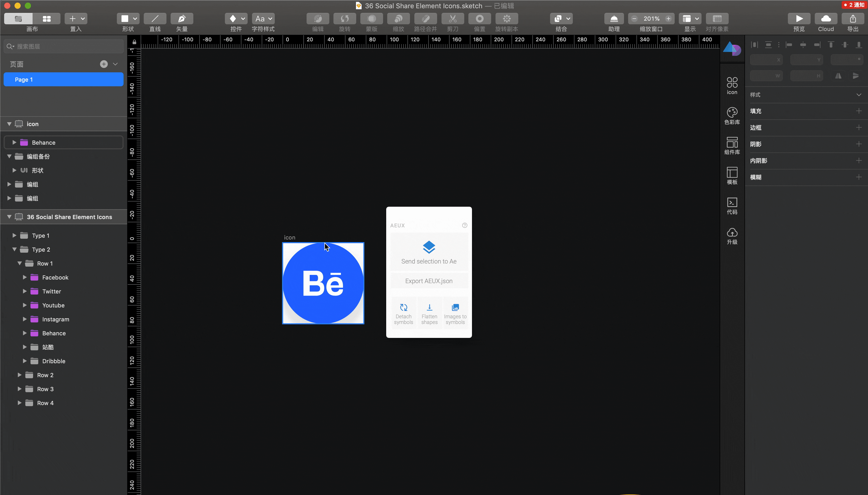Click Images to symbols button

pyautogui.click(x=455, y=313)
